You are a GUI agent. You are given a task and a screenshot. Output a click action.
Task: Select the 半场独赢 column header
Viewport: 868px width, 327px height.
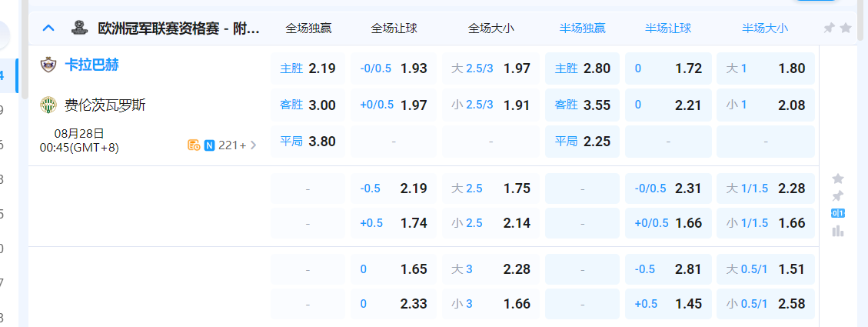pos(583,28)
